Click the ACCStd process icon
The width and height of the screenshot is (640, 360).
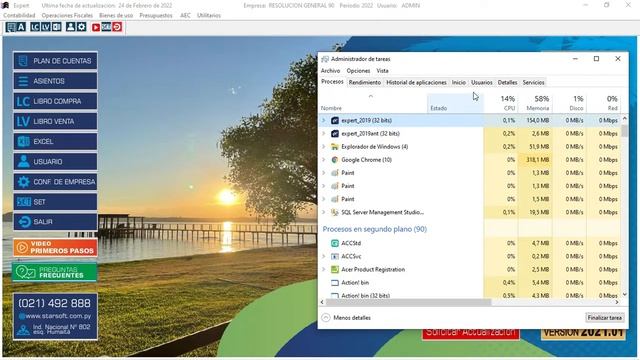(x=335, y=243)
